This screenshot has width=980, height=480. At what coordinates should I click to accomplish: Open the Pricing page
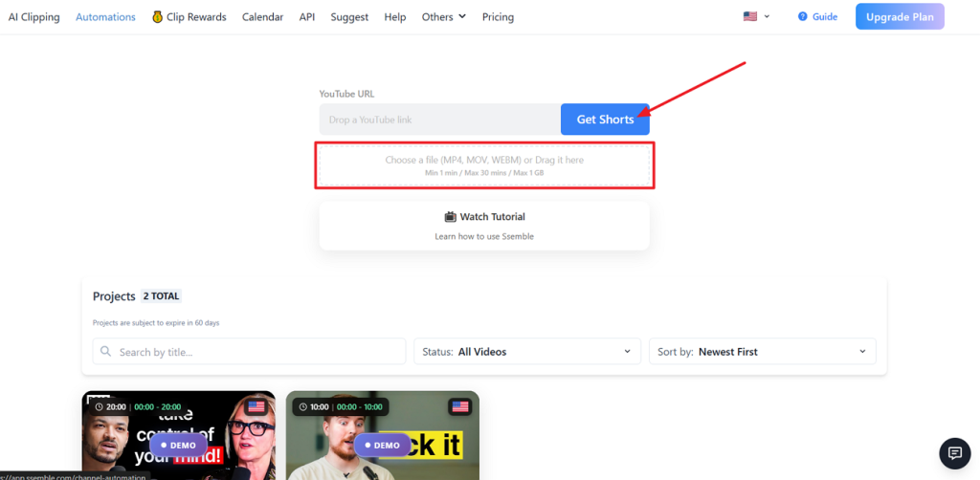(x=498, y=17)
